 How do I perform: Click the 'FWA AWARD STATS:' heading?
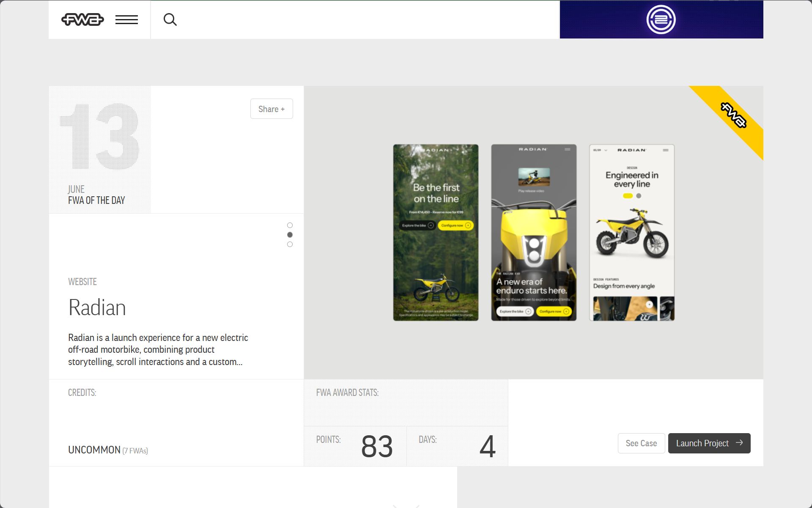coord(347,393)
